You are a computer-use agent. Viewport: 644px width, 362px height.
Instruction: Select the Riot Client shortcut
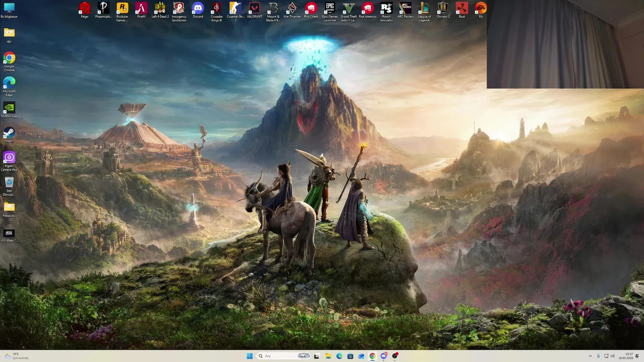311,11
